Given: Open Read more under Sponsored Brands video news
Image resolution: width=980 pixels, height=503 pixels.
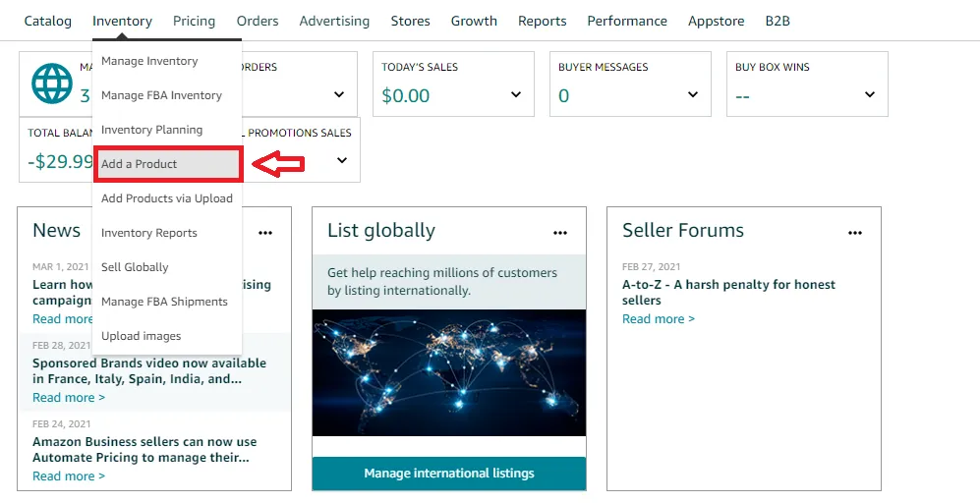Looking at the screenshot, I should tap(69, 398).
